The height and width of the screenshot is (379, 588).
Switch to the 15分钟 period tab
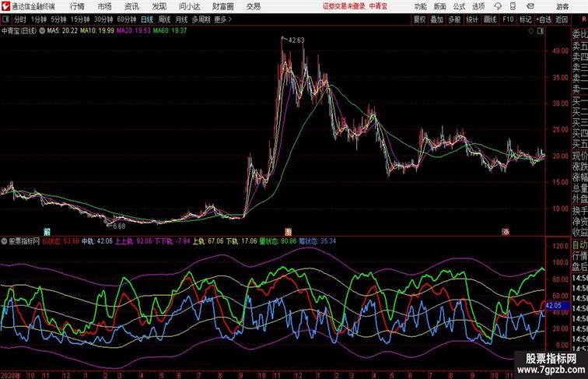80,19
